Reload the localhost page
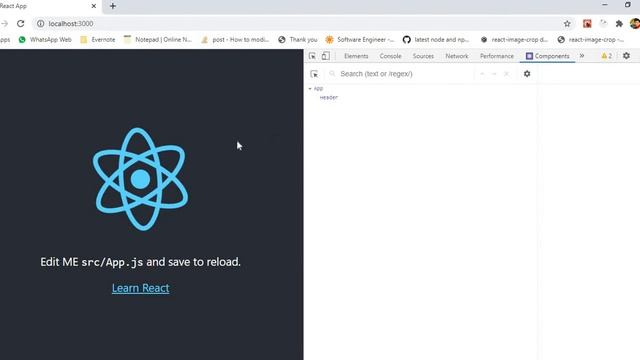 [20, 24]
